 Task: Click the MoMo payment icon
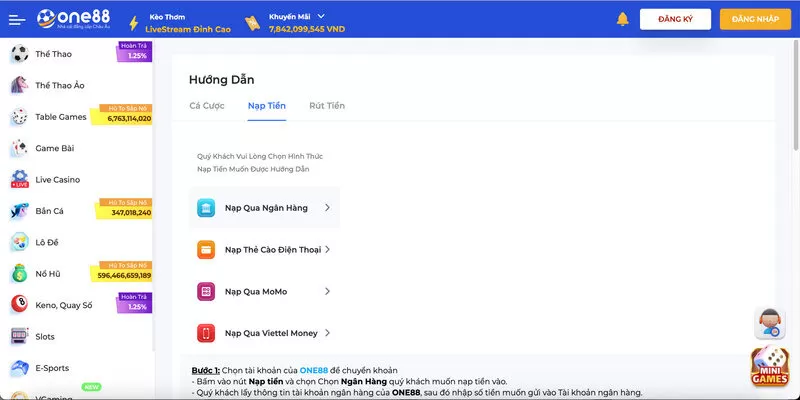click(x=205, y=291)
